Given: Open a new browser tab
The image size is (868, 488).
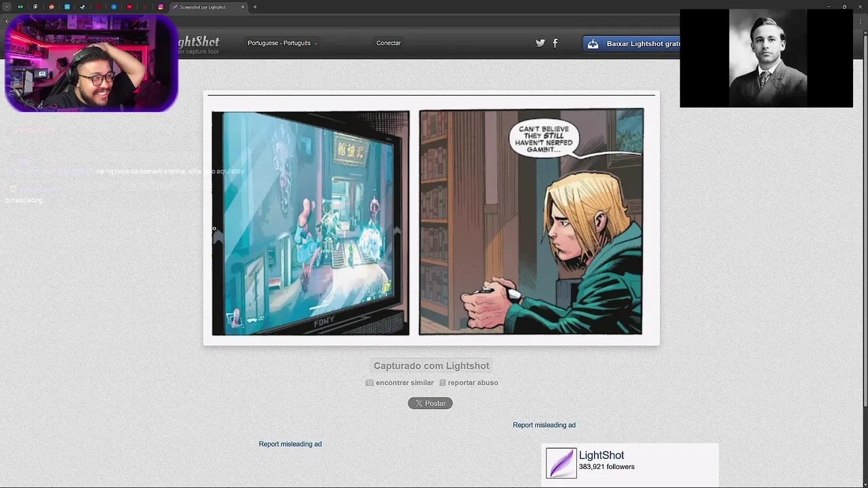Looking at the screenshot, I should (x=255, y=7).
